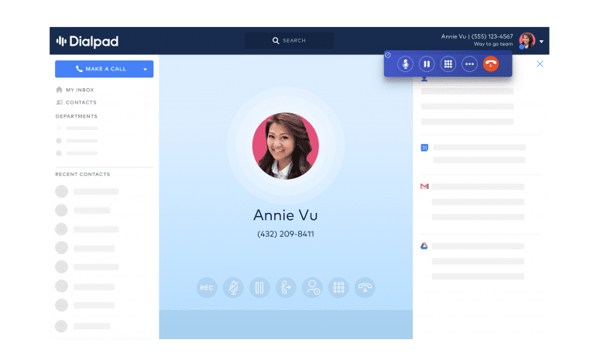Expand the Make a Call dropdown arrow

click(x=146, y=70)
